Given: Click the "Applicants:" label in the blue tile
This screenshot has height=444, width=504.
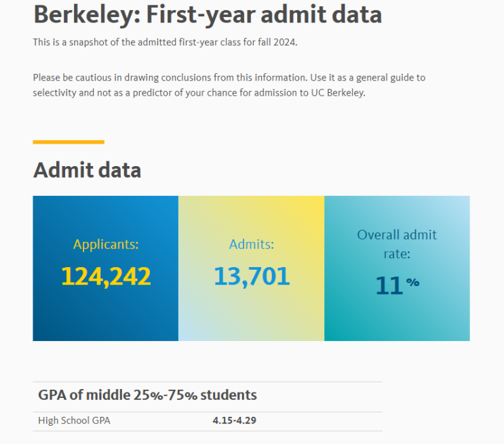Looking at the screenshot, I should pos(105,245).
